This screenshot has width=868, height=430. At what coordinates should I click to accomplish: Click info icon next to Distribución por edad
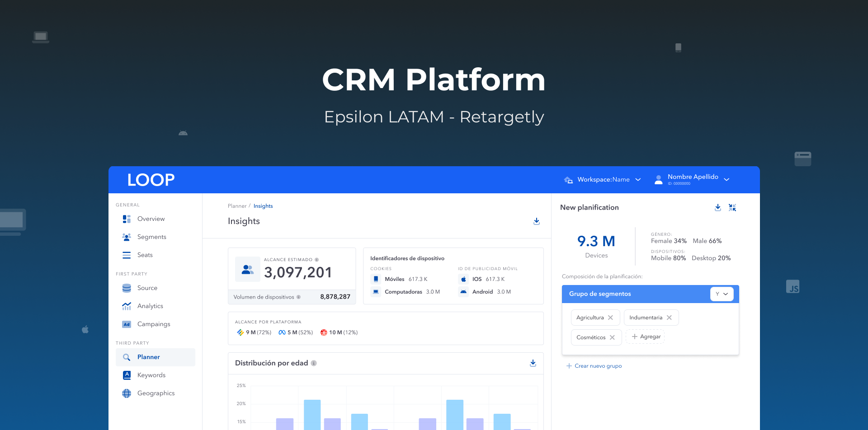[x=314, y=363]
